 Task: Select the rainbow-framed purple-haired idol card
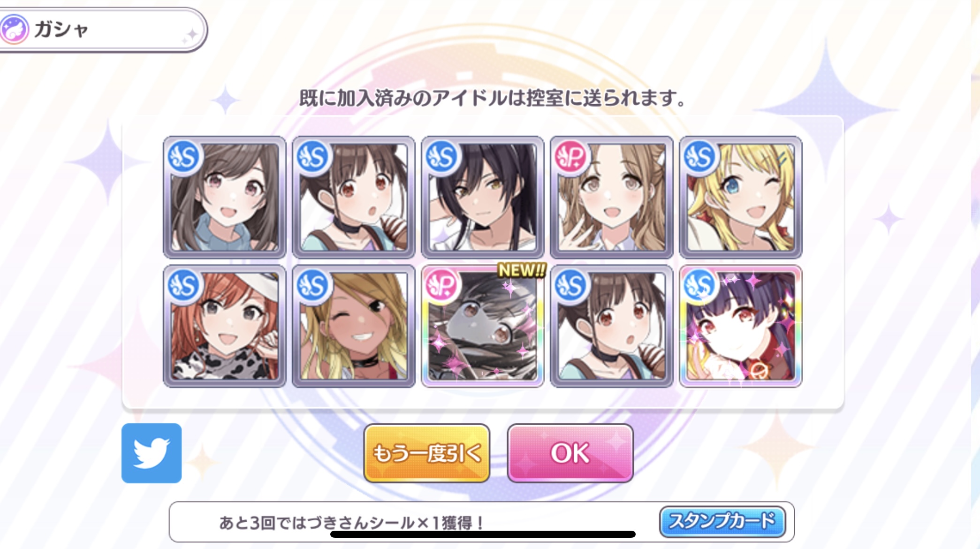click(740, 327)
